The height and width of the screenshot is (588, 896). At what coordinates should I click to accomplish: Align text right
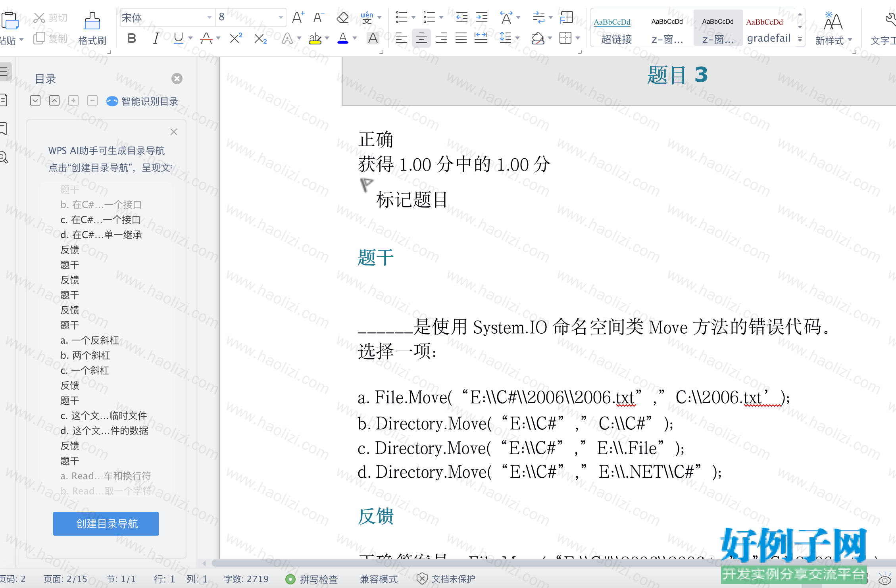(441, 38)
